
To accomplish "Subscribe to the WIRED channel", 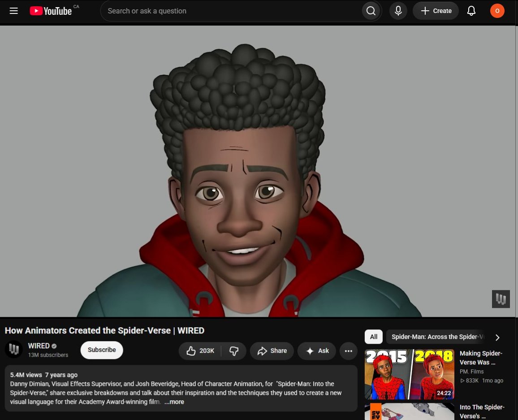I will click(x=102, y=350).
